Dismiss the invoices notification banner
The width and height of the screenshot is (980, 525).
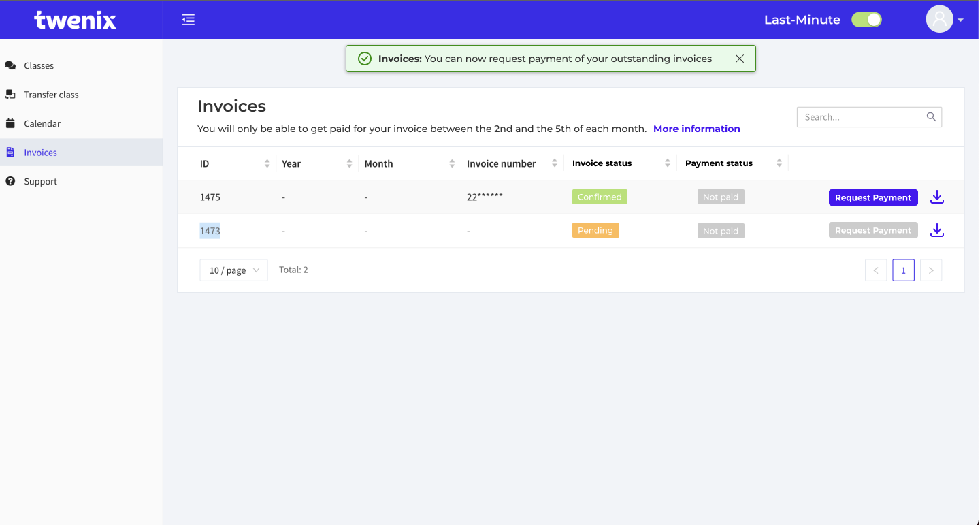pyautogui.click(x=740, y=59)
